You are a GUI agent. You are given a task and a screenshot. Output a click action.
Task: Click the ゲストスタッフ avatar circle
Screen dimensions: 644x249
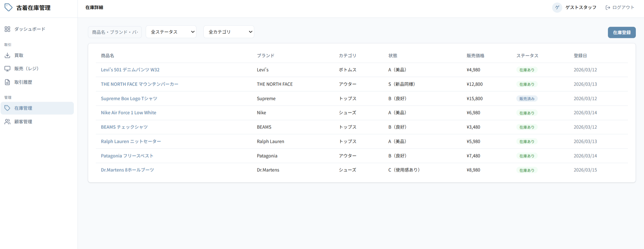(557, 8)
